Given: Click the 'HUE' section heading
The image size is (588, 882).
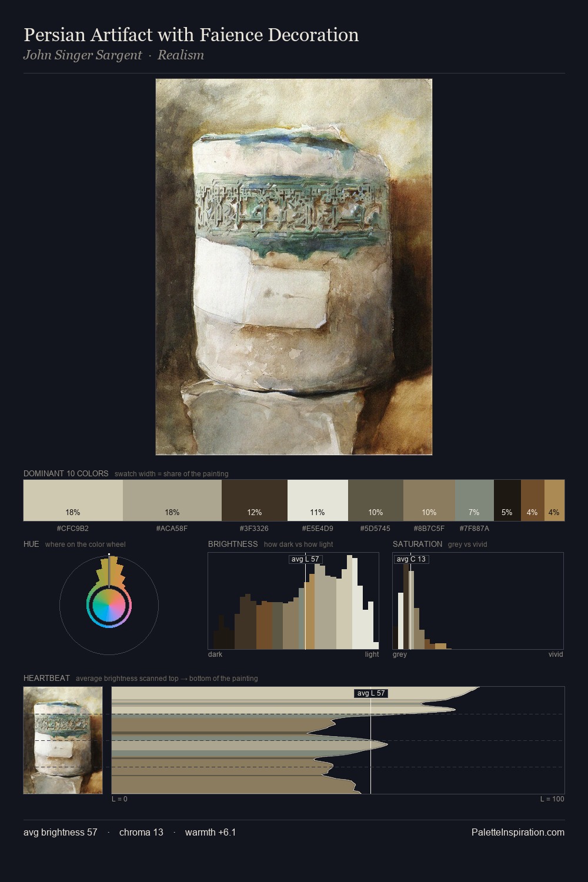Looking at the screenshot, I should (x=31, y=544).
